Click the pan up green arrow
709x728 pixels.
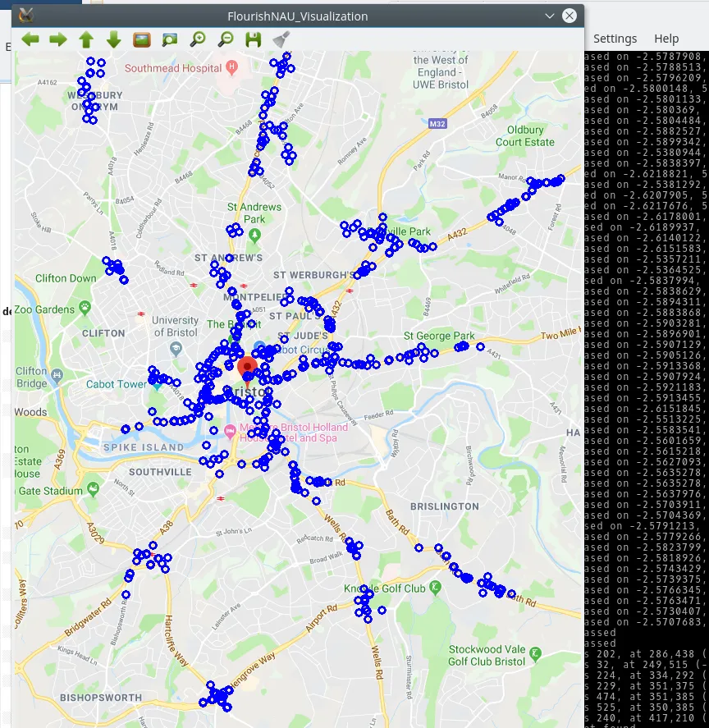click(x=86, y=39)
